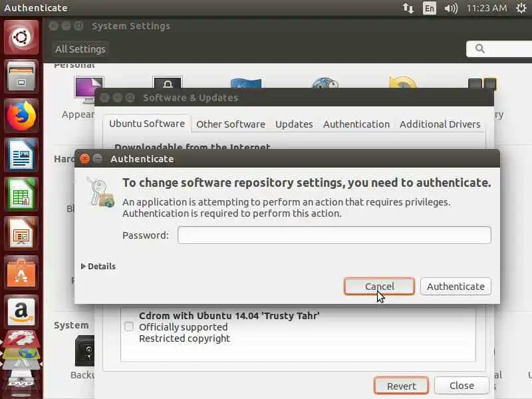532x399 pixels.
Task: Click the search icon in System Settings
Action: pyautogui.click(x=479, y=49)
